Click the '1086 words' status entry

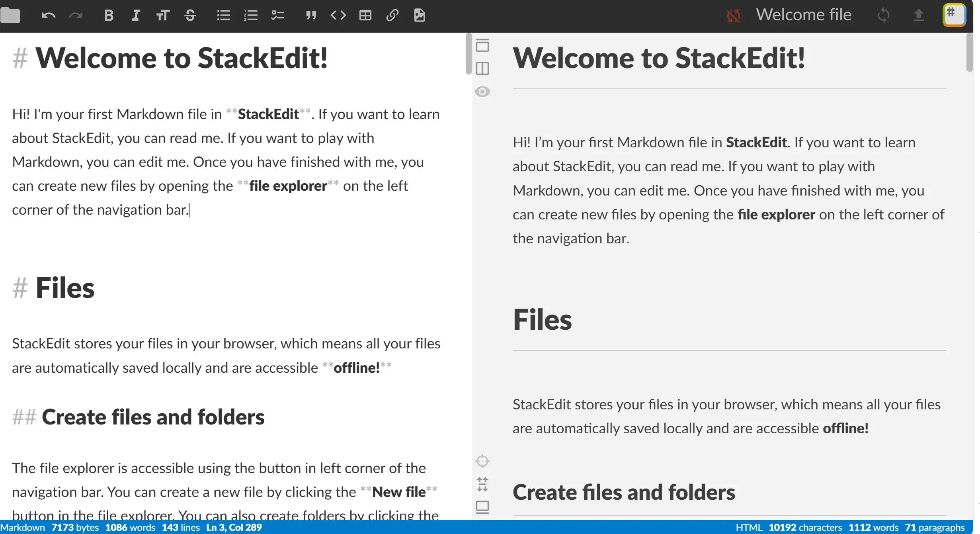tap(130, 527)
